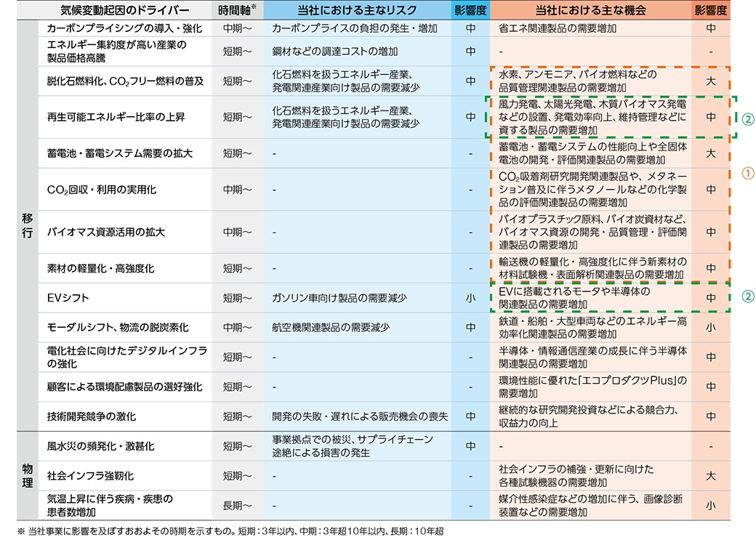Viewport: 756px width, 537px height.
Task: Click opportunity '媒介性感染症などの増加に伴う、画像診断装置'
Action: click(590, 505)
